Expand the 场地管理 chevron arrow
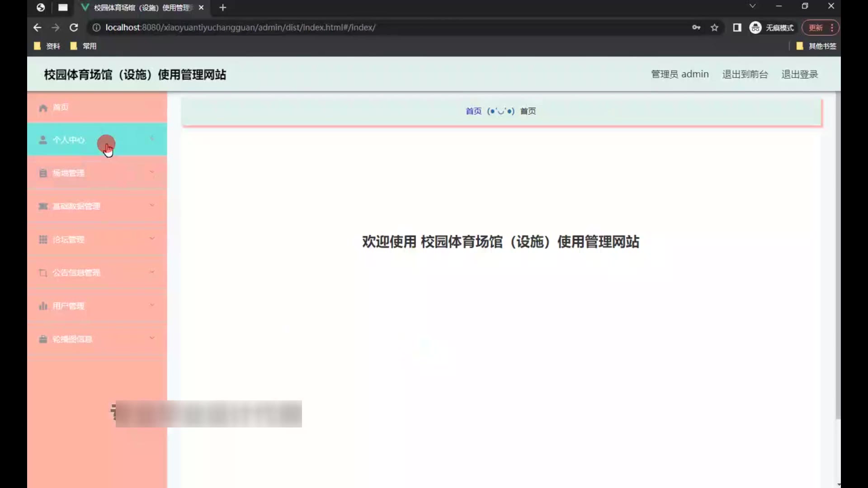Image resolution: width=868 pixels, height=488 pixels. click(152, 172)
